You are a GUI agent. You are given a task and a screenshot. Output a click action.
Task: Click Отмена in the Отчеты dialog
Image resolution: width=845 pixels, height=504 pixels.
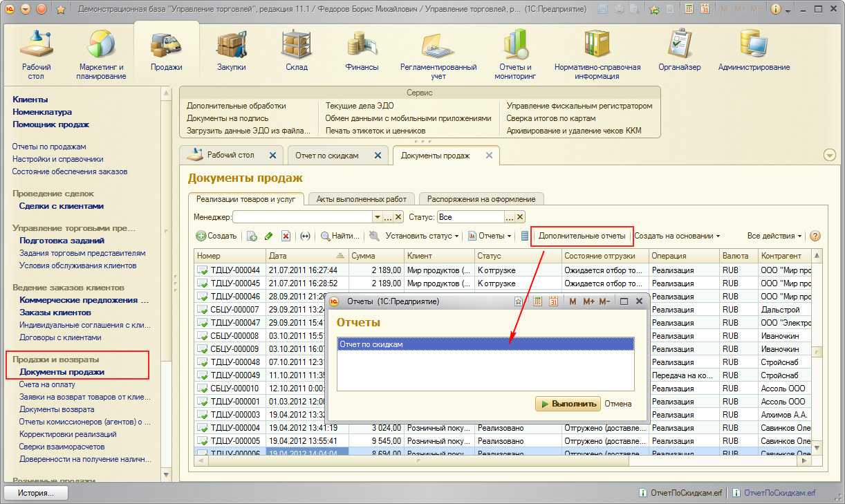pyautogui.click(x=618, y=404)
